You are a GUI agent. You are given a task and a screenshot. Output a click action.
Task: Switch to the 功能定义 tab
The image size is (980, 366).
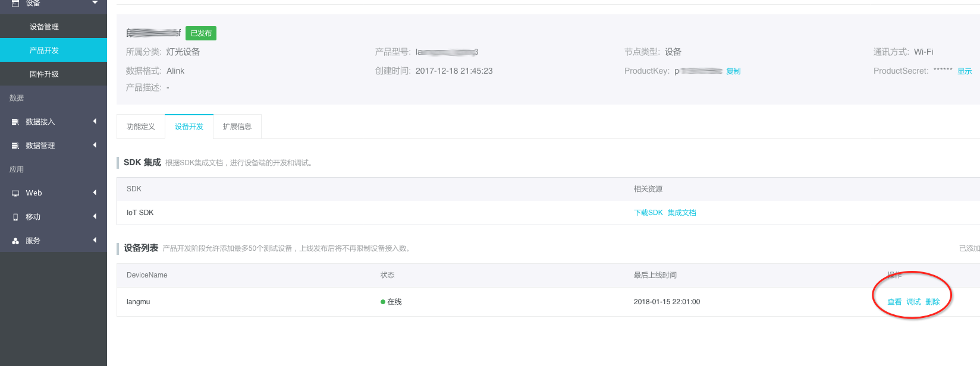pyautogui.click(x=141, y=127)
